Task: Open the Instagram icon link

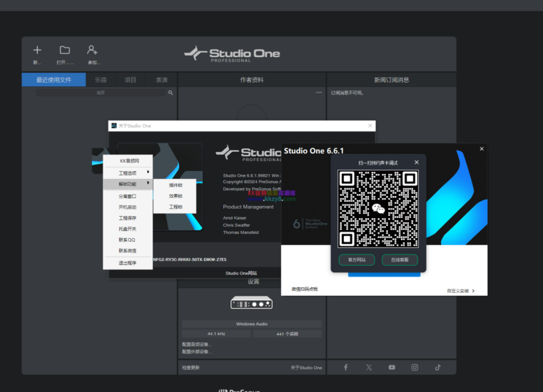Action: [x=415, y=368]
